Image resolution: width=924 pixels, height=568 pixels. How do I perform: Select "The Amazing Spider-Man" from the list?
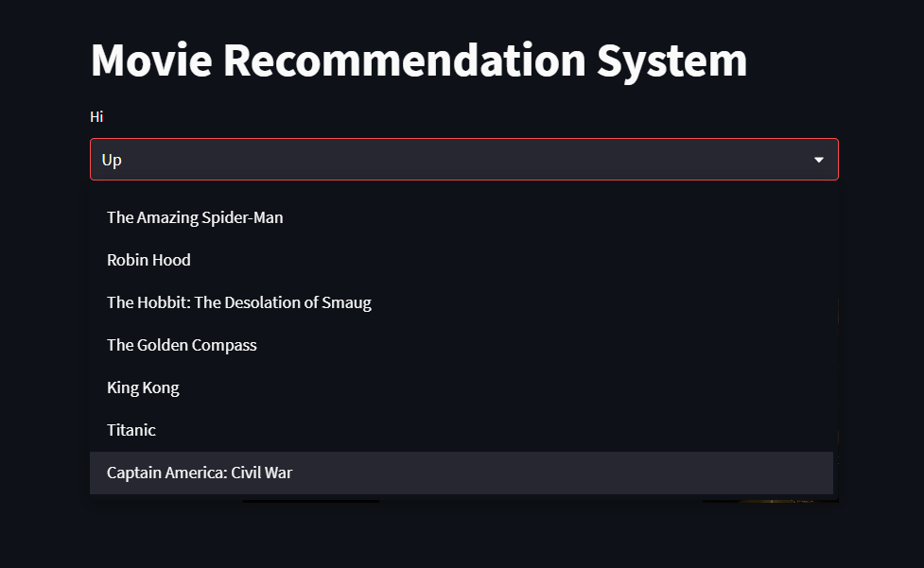coord(195,217)
